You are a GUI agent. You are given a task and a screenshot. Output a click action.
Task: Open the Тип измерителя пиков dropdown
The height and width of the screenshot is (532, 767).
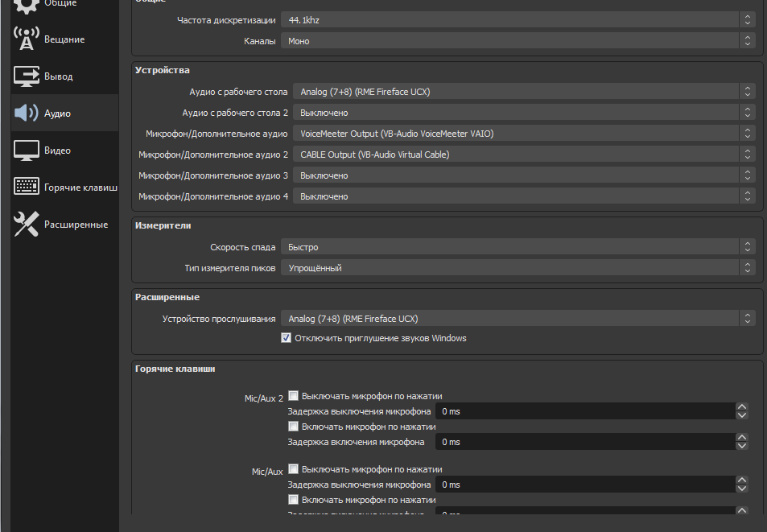[518, 268]
